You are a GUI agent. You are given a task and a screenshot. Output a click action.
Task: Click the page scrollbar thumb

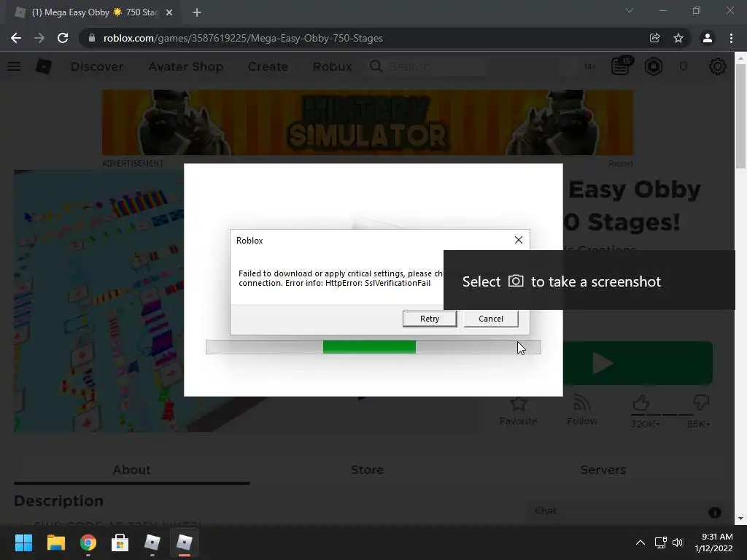(740, 116)
